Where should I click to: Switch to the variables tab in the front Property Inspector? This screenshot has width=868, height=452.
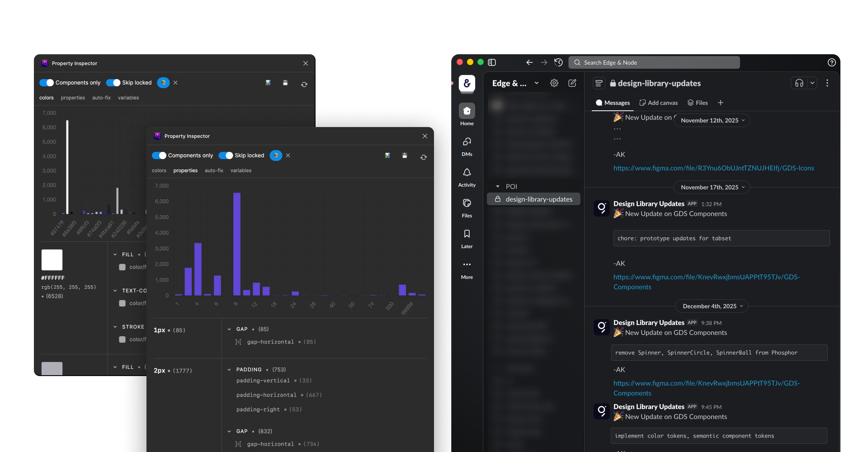point(241,171)
